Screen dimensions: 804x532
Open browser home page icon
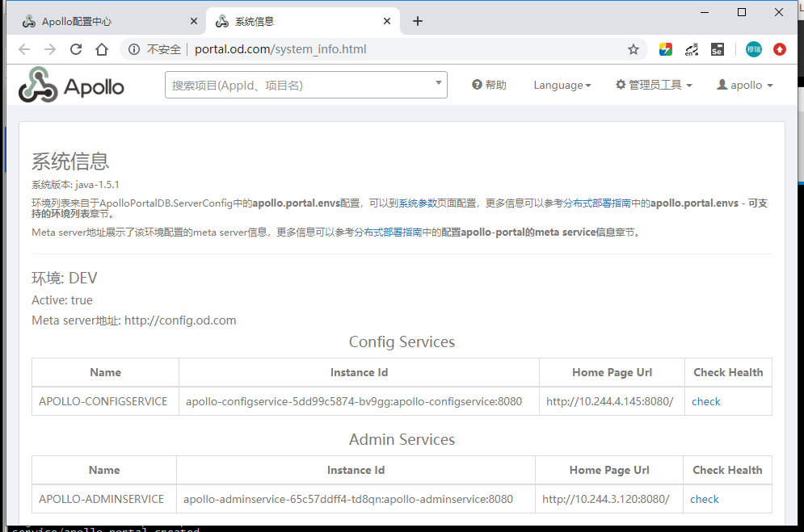point(102,49)
